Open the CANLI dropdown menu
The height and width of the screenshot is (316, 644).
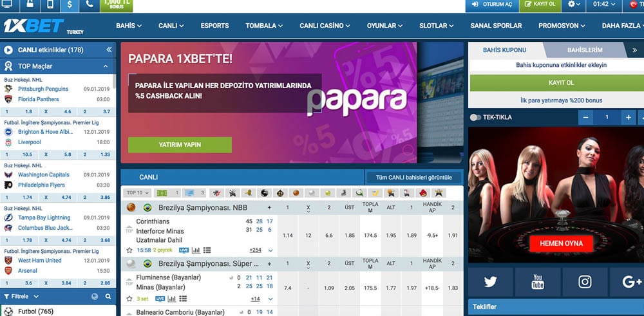[171, 26]
